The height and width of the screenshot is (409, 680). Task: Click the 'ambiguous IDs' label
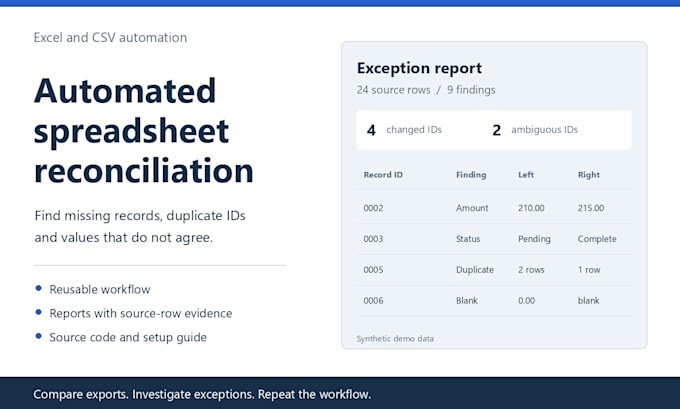click(x=544, y=130)
